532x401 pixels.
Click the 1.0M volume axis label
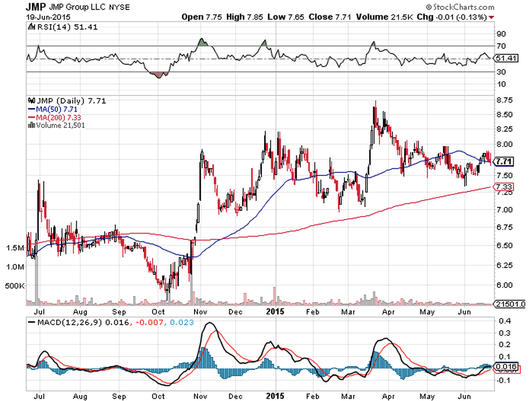point(16,267)
